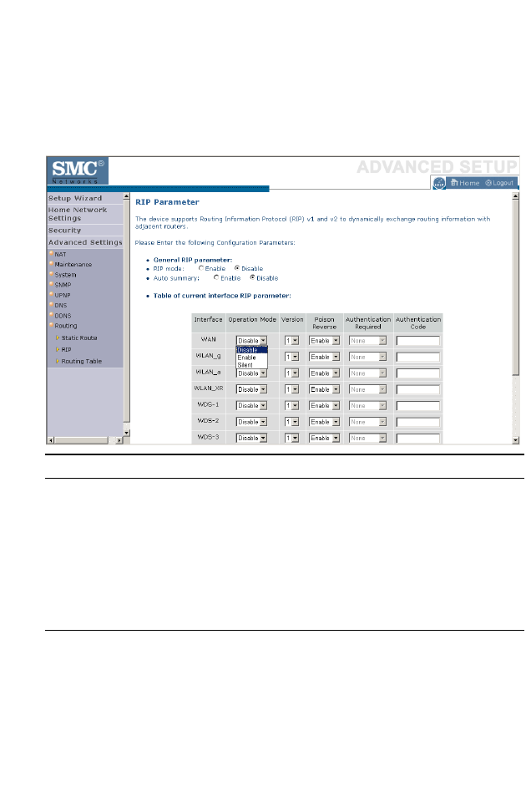Select Enable for RIP mode

click(201, 268)
